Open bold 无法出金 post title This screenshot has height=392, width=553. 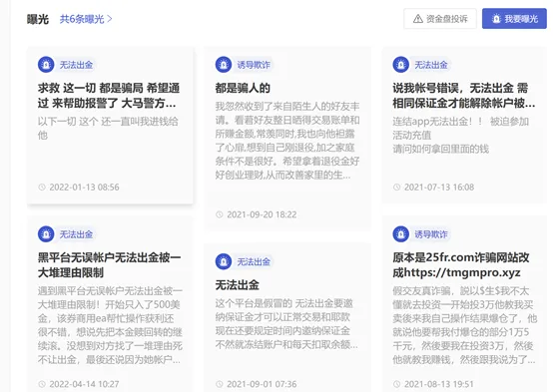click(x=237, y=285)
